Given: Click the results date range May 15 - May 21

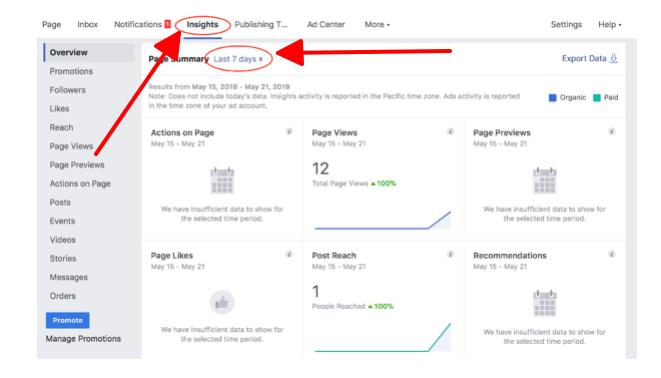Looking at the screenshot, I should click(241, 87).
